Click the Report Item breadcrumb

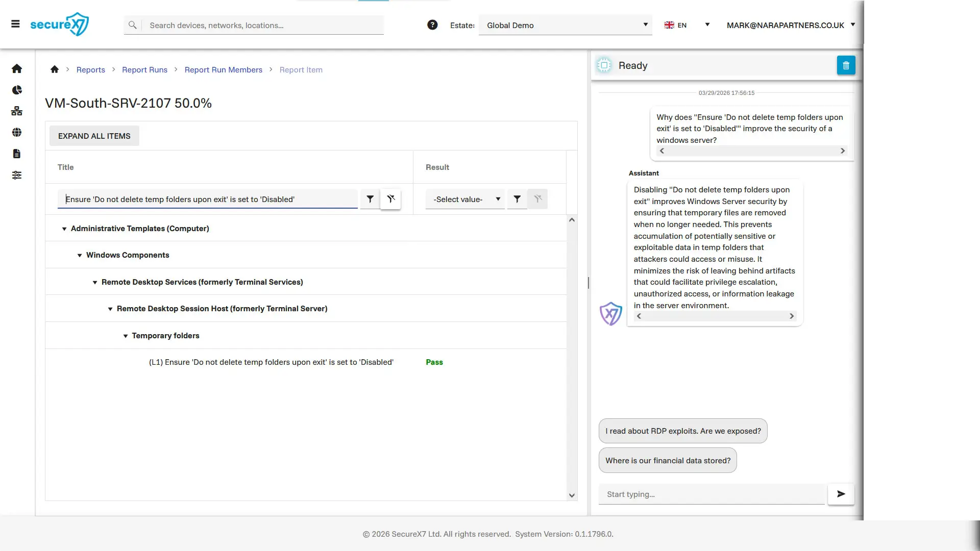point(301,70)
